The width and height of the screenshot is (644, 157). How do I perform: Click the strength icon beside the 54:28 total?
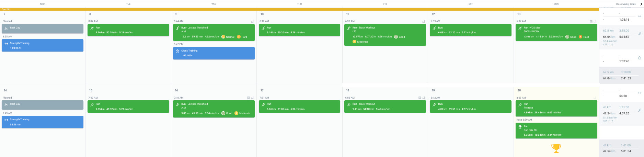pyautogui.click(x=640, y=93)
